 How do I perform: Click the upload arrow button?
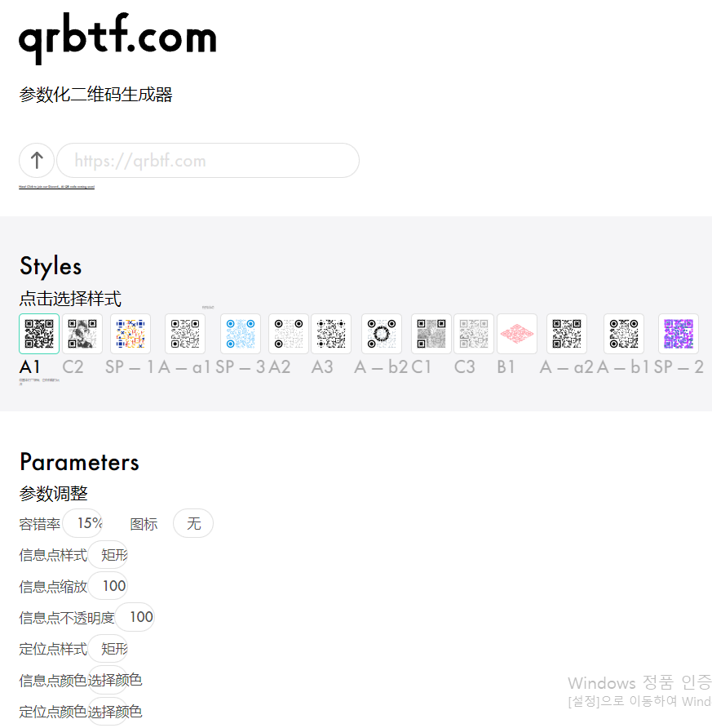pyautogui.click(x=37, y=160)
